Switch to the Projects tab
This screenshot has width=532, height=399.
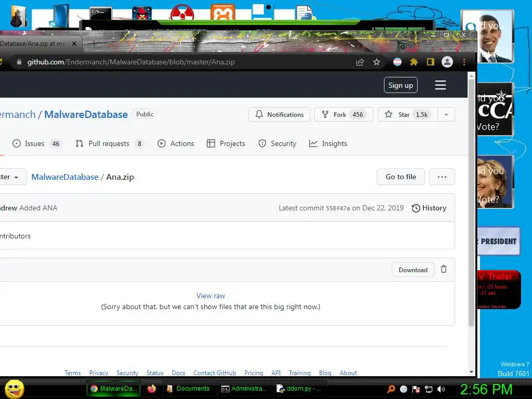pyautogui.click(x=225, y=143)
